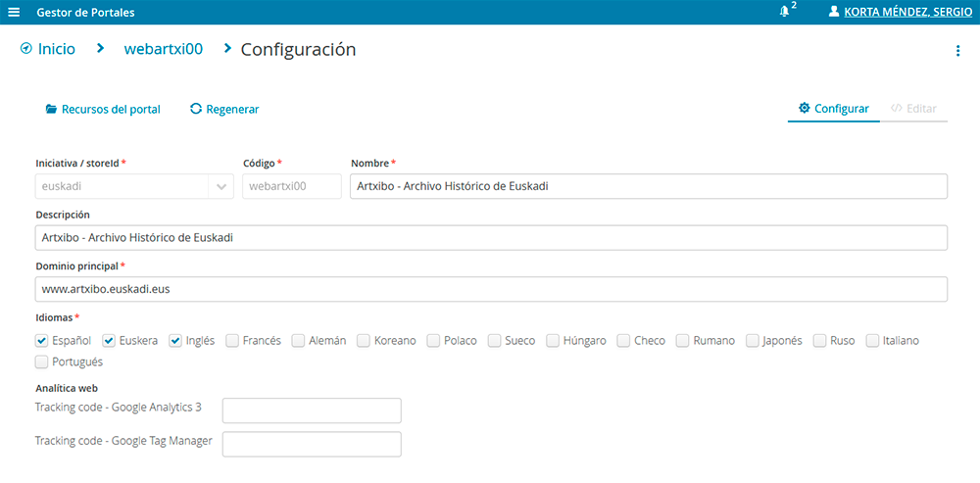Open the hamburger menu in header
Screen dimensions: 980x483
(x=14, y=13)
